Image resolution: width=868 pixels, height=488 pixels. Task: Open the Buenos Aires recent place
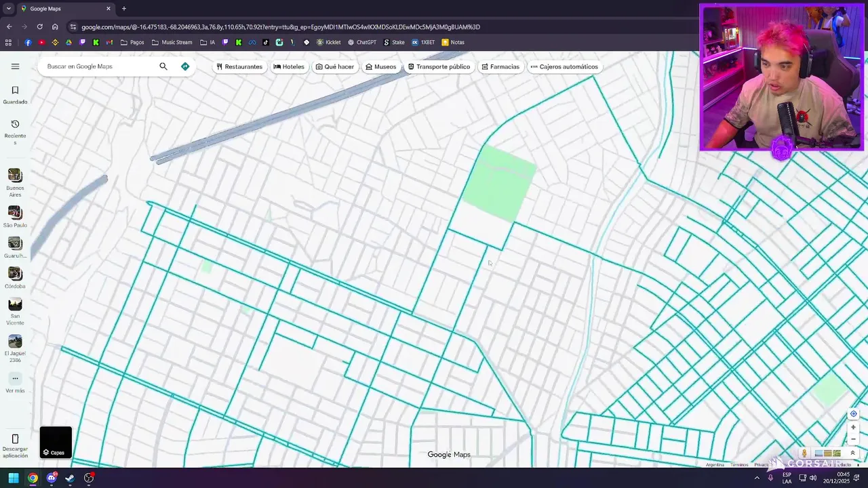15,182
